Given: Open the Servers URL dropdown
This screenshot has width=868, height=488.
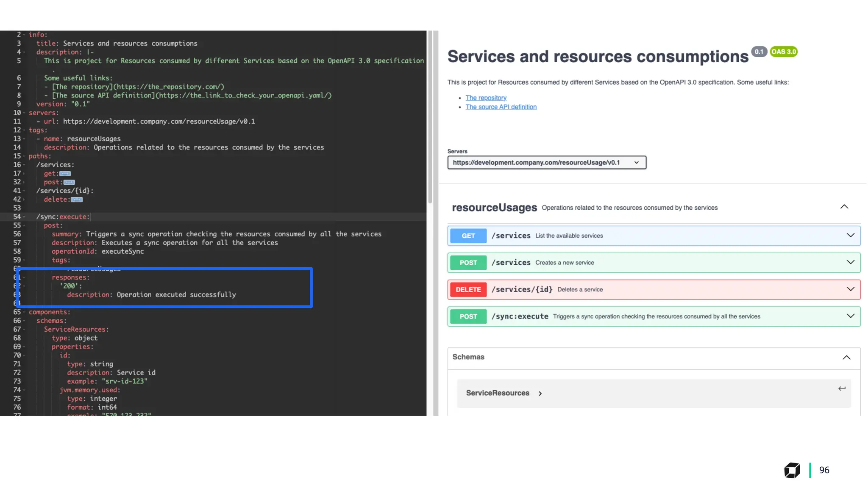Looking at the screenshot, I should pyautogui.click(x=546, y=163).
